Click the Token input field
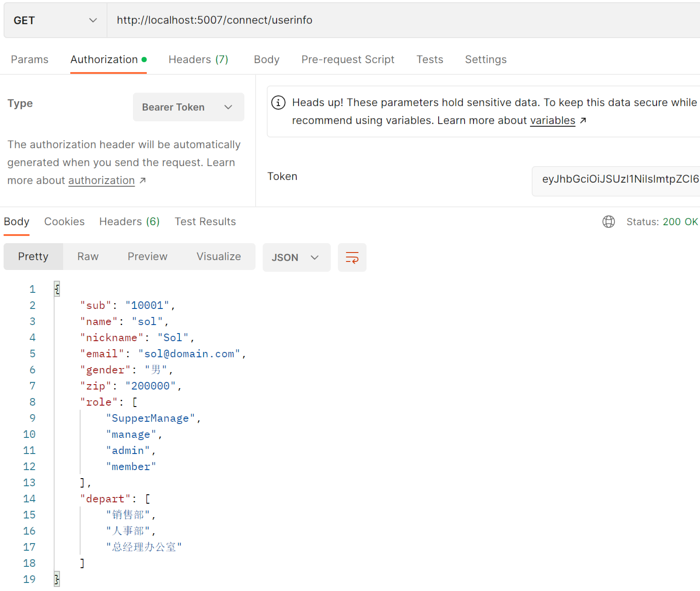The width and height of the screenshot is (700, 591). (616, 181)
